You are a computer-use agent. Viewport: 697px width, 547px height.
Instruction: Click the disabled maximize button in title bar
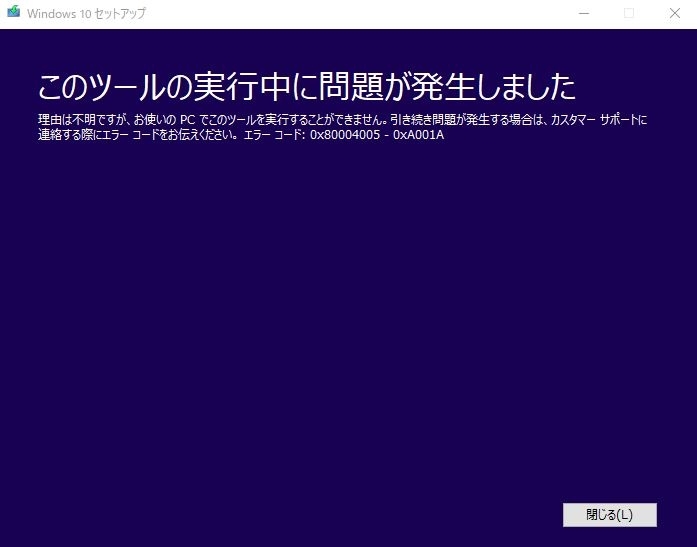(x=629, y=13)
